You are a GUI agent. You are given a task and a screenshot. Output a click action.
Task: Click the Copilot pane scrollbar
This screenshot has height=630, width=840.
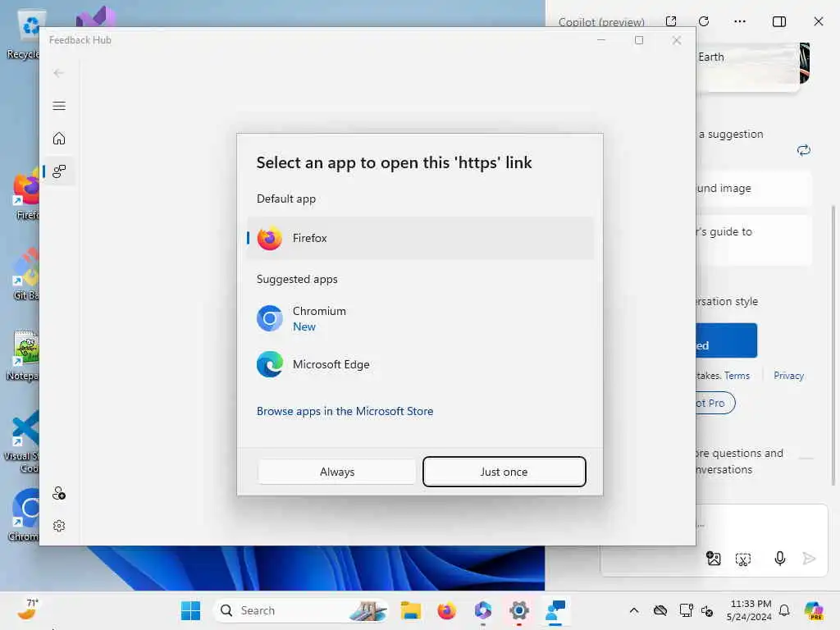pos(833,345)
